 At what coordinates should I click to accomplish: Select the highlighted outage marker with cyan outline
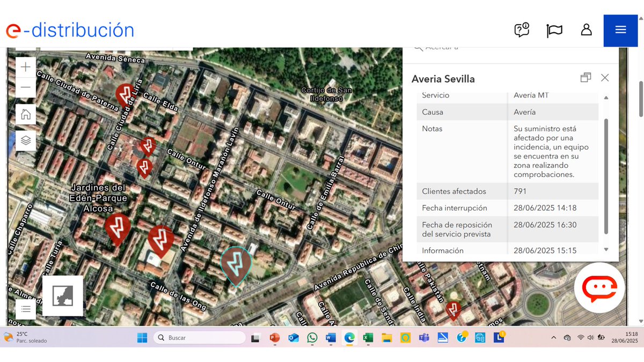click(x=236, y=264)
